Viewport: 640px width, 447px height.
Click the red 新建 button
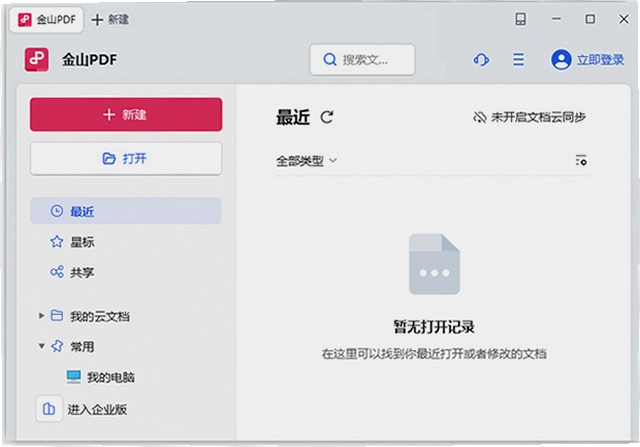click(x=126, y=114)
